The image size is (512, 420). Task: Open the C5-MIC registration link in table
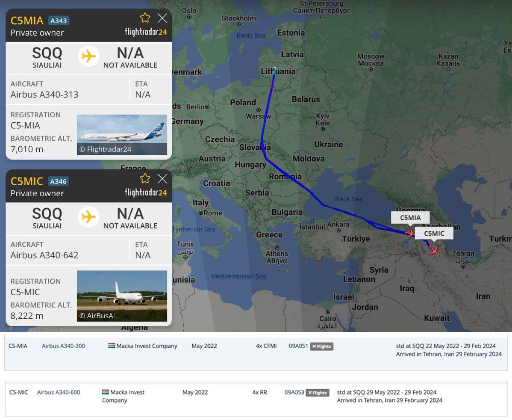coord(19,392)
